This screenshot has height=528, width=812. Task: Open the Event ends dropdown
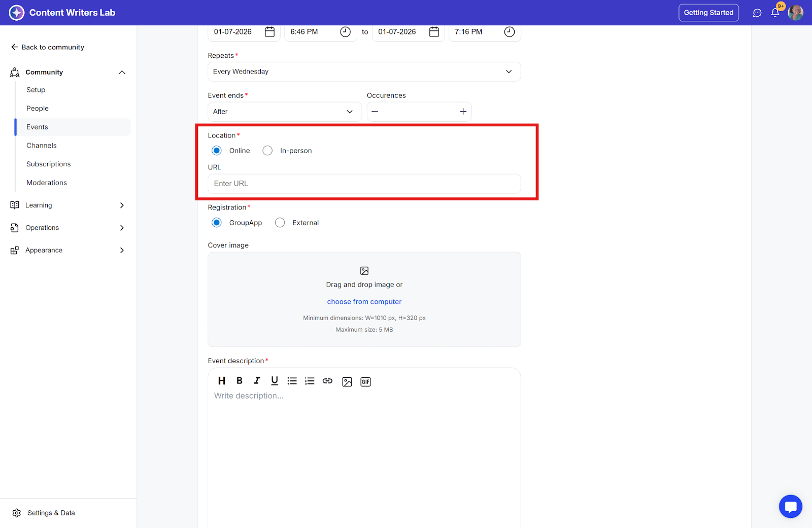tap(284, 112)
